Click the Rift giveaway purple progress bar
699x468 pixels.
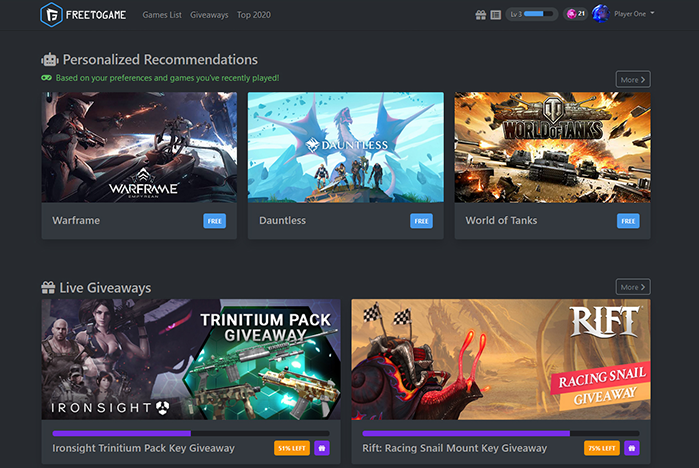point(501,433)
